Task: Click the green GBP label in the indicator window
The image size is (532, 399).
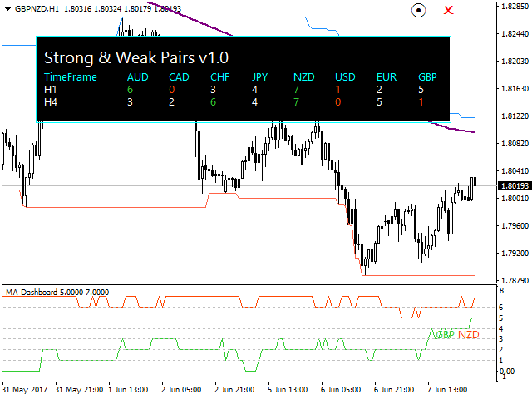Action: pos(446,334)
